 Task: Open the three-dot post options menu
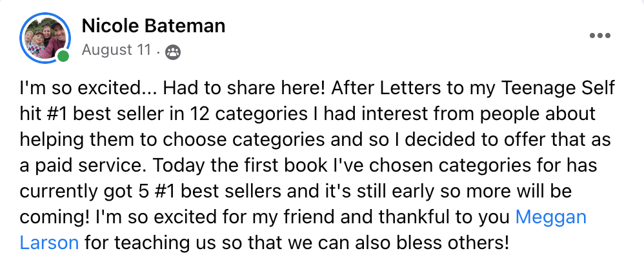tap(600, 35)
